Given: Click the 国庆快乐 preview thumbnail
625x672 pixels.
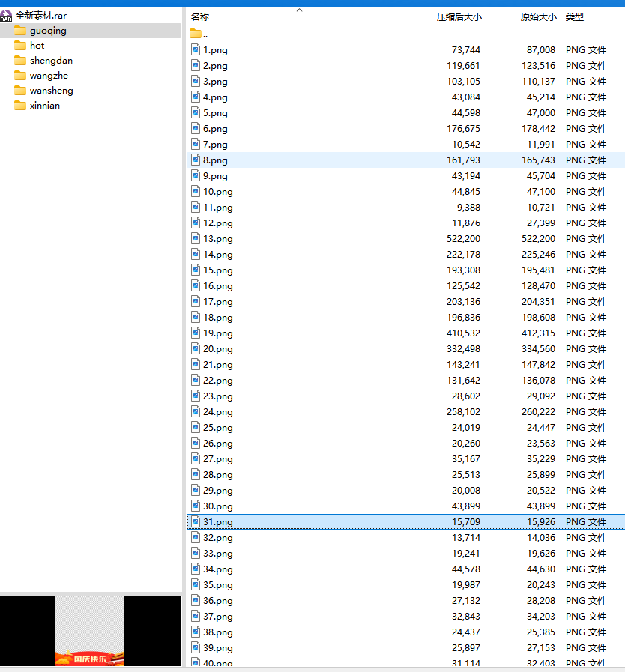Looking at the screenshot, I should (x=90, y=631).
